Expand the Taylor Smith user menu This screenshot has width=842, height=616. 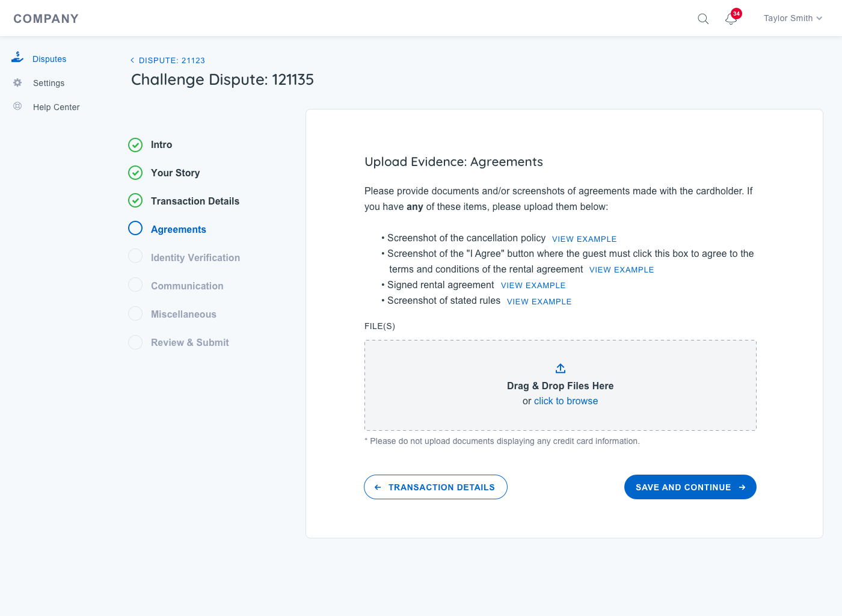(792, 19)
